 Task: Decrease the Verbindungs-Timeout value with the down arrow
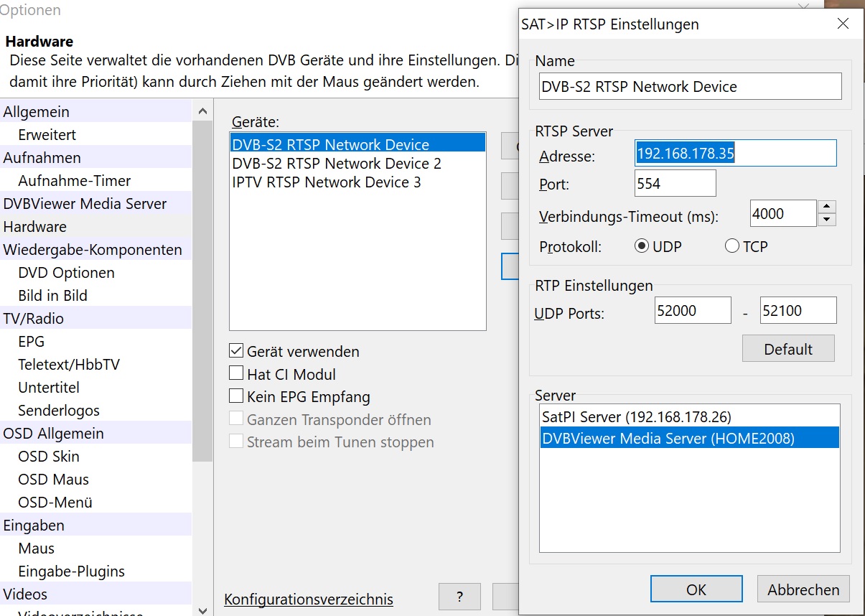(827, 220)
